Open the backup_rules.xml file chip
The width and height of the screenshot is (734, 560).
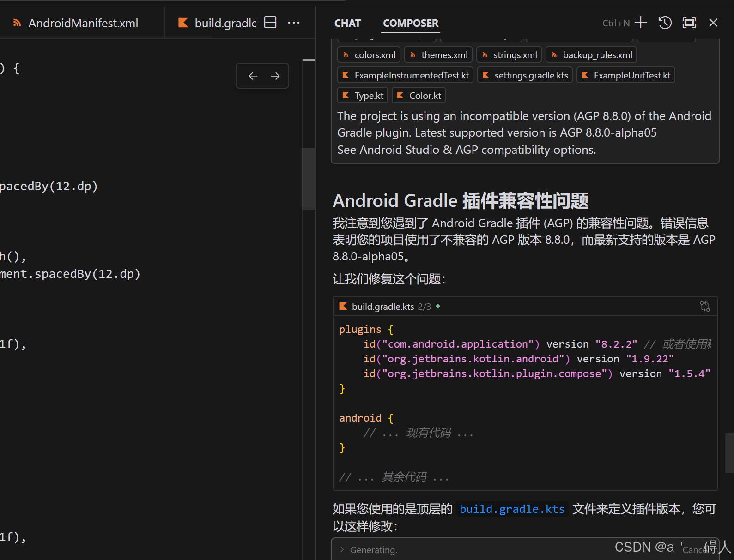pyautogui.click(x=591, y=55)
